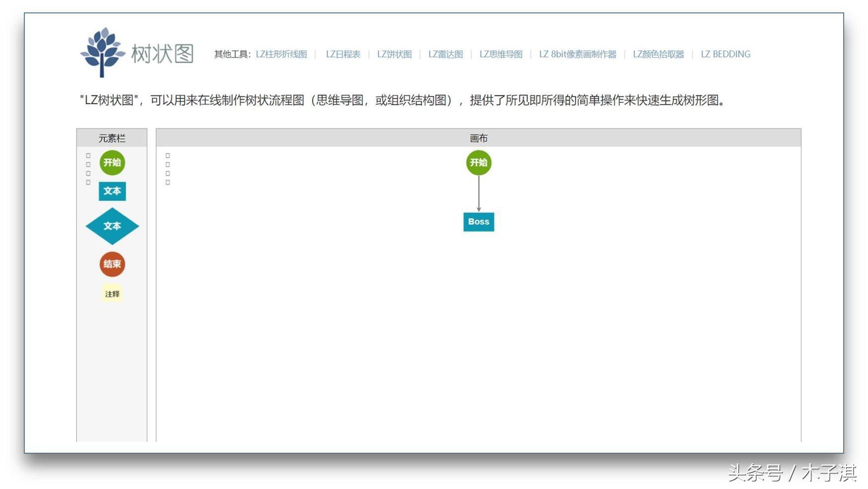Select the yellow 注释 note element

click(112, 294)
